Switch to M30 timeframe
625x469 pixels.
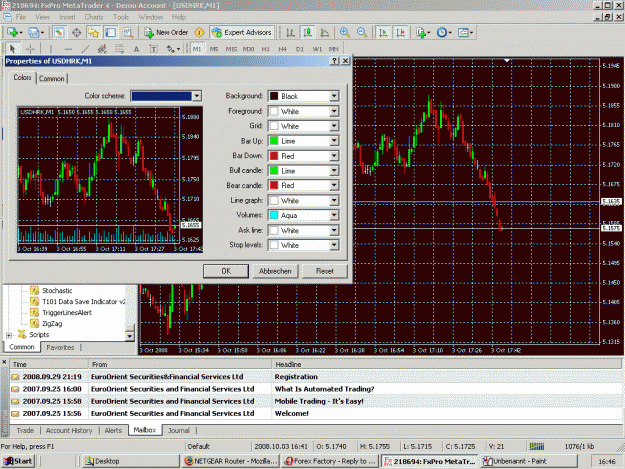click(x=248, y=49)
